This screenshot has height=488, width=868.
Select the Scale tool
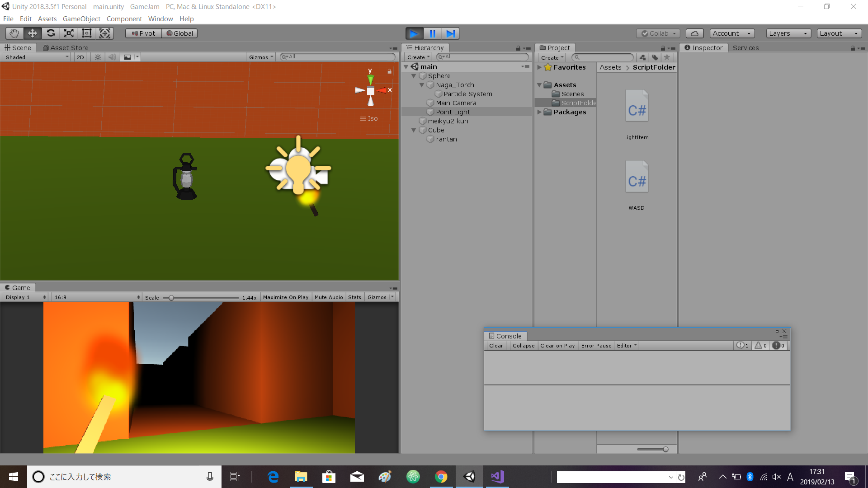(69, 33)
